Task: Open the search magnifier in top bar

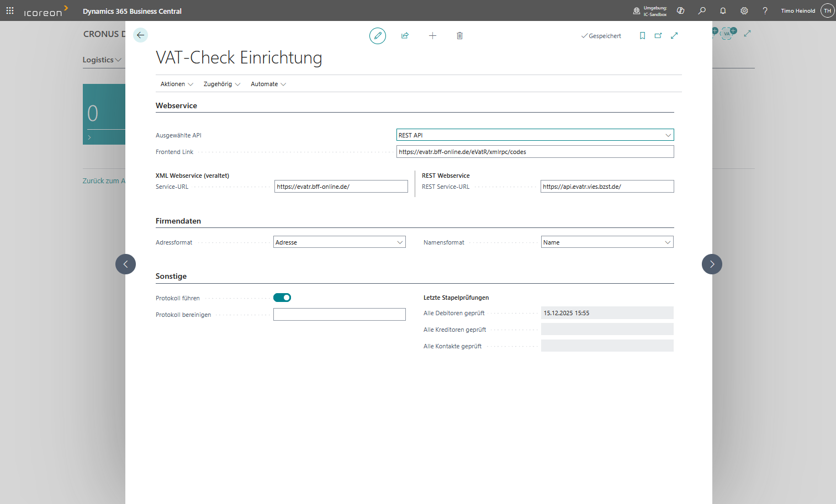Action: coord(702,11)
